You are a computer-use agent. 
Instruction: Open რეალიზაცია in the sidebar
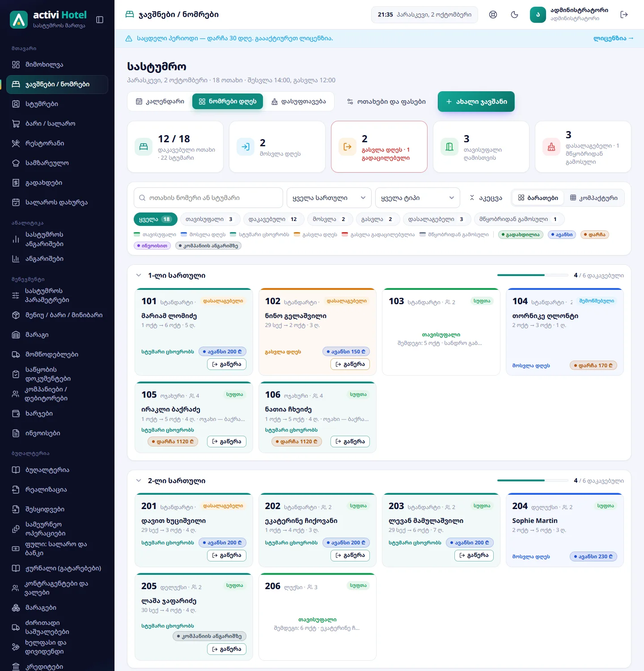point(57,489)
